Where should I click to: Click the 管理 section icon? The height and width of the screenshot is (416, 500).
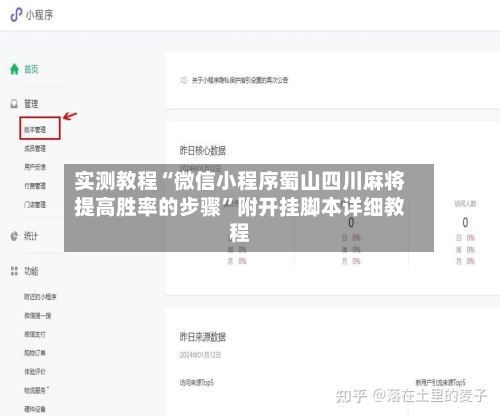pyautogui.click(x=14, y=104)
